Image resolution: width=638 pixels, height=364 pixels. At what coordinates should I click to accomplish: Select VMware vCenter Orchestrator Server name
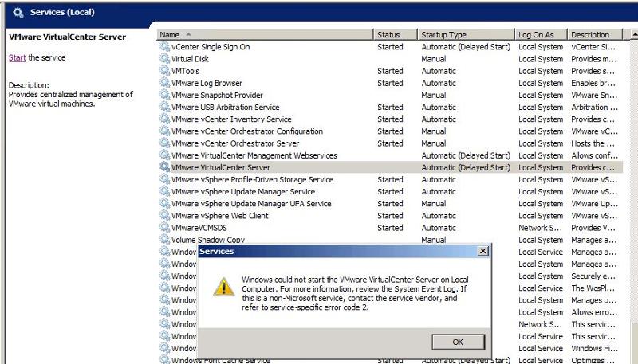[x=235, y=143]
